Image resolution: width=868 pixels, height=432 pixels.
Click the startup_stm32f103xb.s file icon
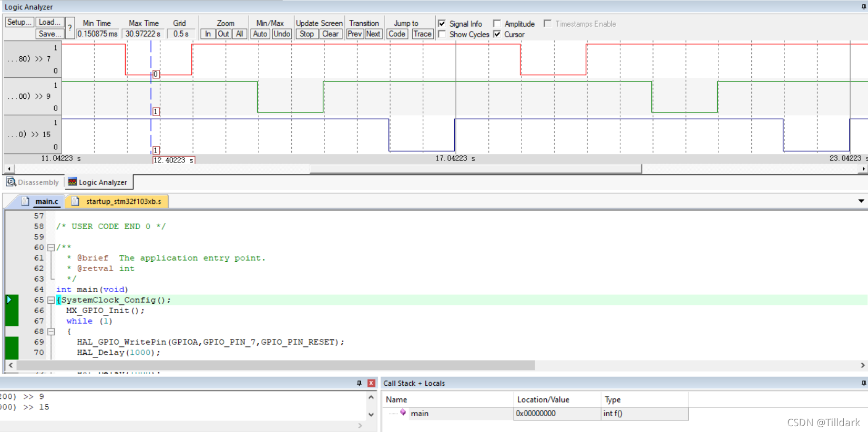click(x=75, y=201)
